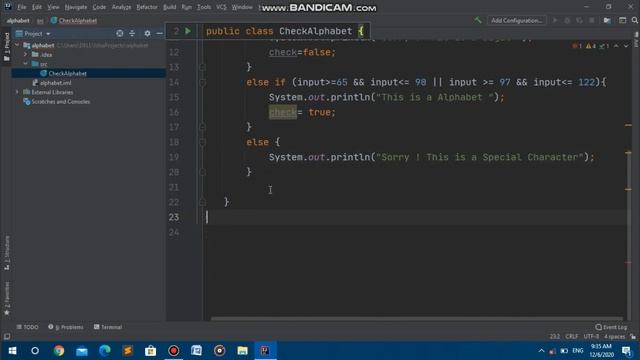640x360 pixels.
Task: Click the taskbar clock showing 9:35 AM
Action: 601,351
